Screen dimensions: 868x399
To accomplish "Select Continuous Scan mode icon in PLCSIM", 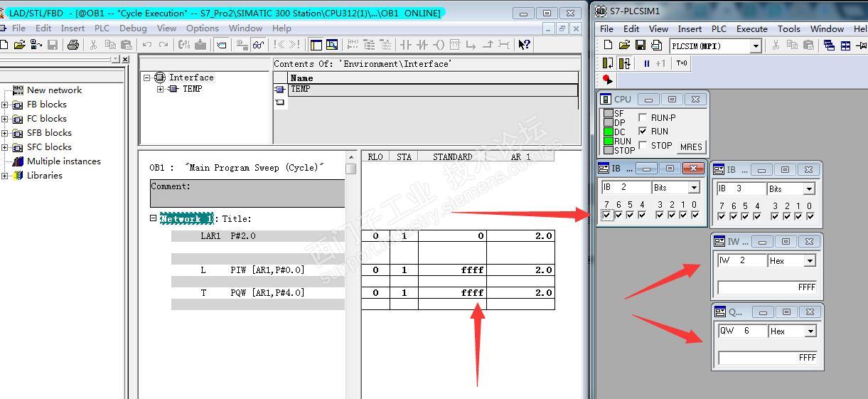I will [625, 63].
